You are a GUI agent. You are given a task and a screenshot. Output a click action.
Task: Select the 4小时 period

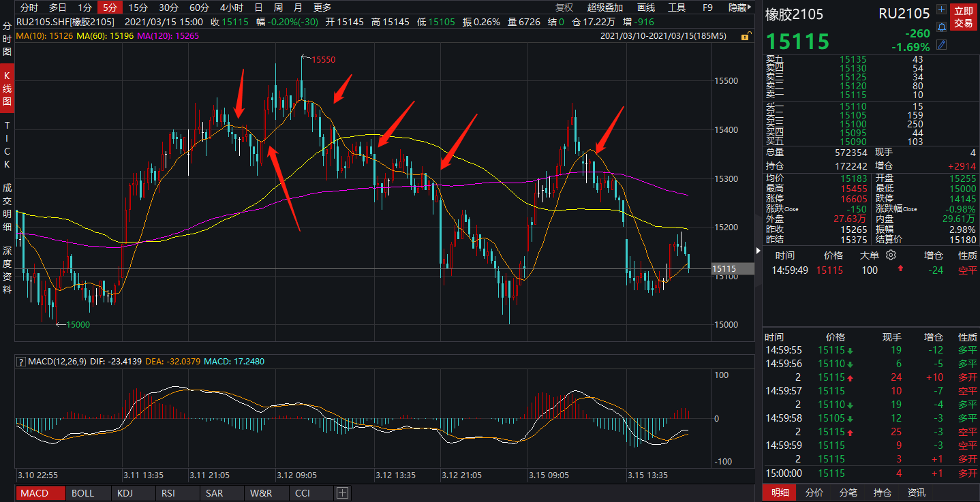click(x=232, y=7)
